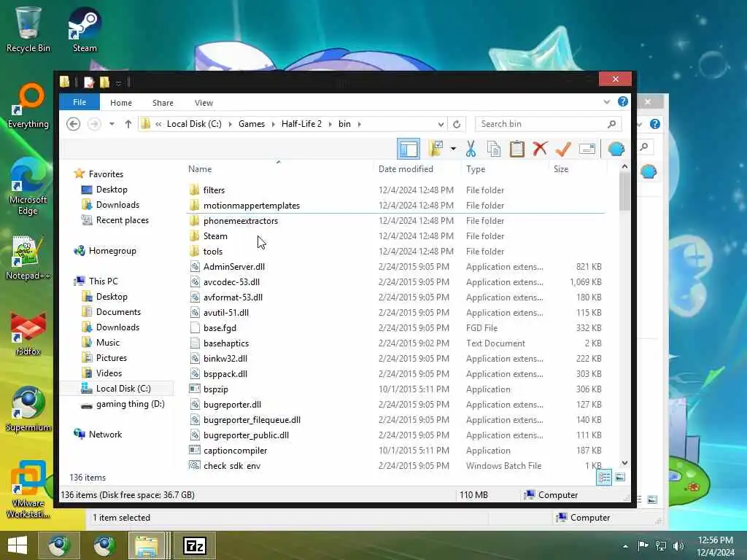Image resolution: width=747 pixels, height=560 pixels.
Task: Select the filters folder
Action: point(214,190)
